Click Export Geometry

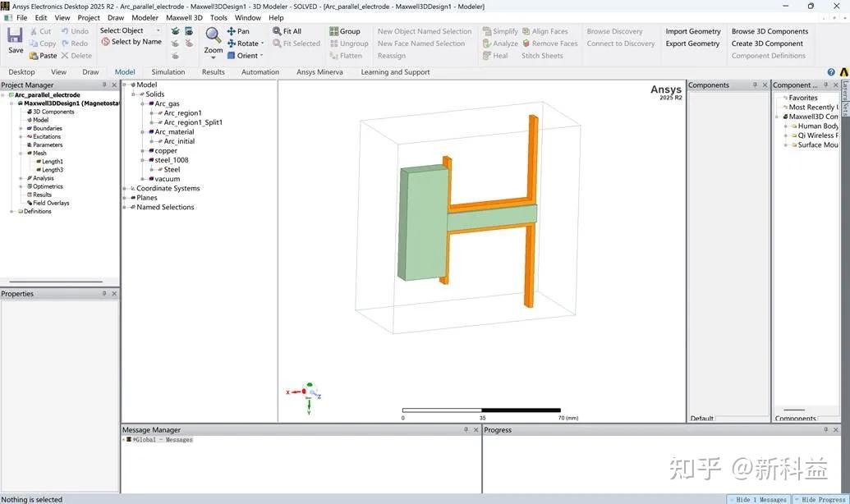pos(692,44)
